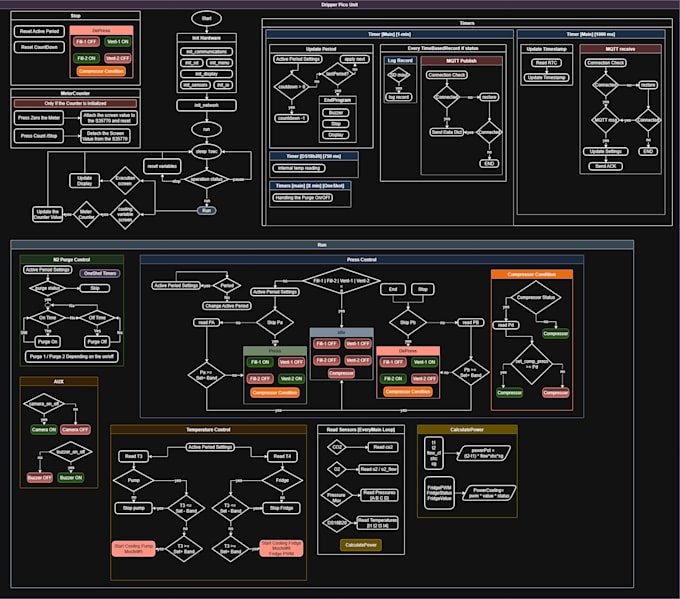The image size is (680, 599).
Task: Click the sleep 1sec node
Action: click(206, 151)
